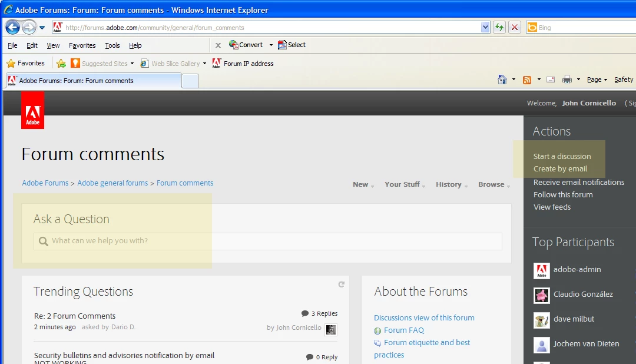636x364 pixels.
Task: Click the forums.adobe.com address bar
Action: pos(266,28)
